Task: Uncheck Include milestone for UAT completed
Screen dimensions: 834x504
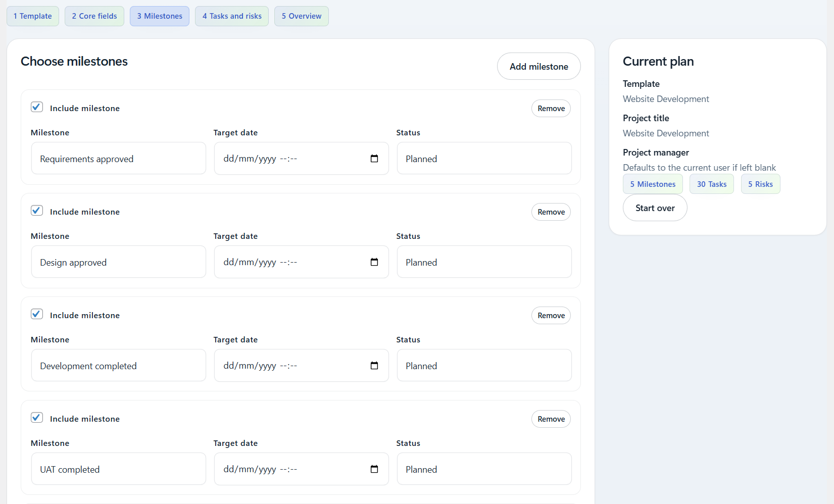Action: 37,418
